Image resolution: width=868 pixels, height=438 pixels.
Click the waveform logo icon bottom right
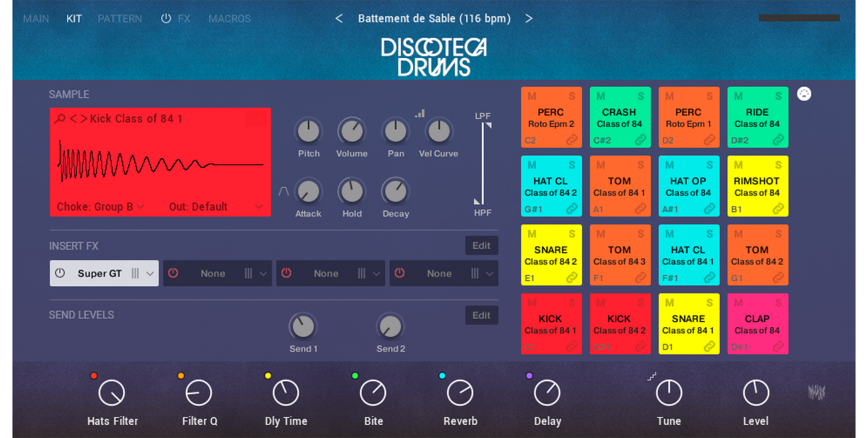click(x=817, y=392)
